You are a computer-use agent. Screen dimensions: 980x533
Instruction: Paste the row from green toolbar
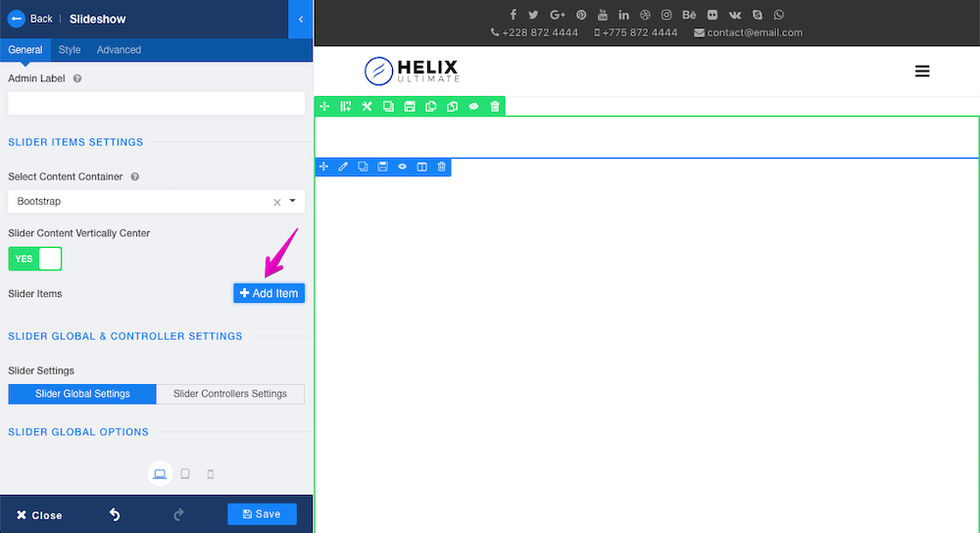coord(452,107)
